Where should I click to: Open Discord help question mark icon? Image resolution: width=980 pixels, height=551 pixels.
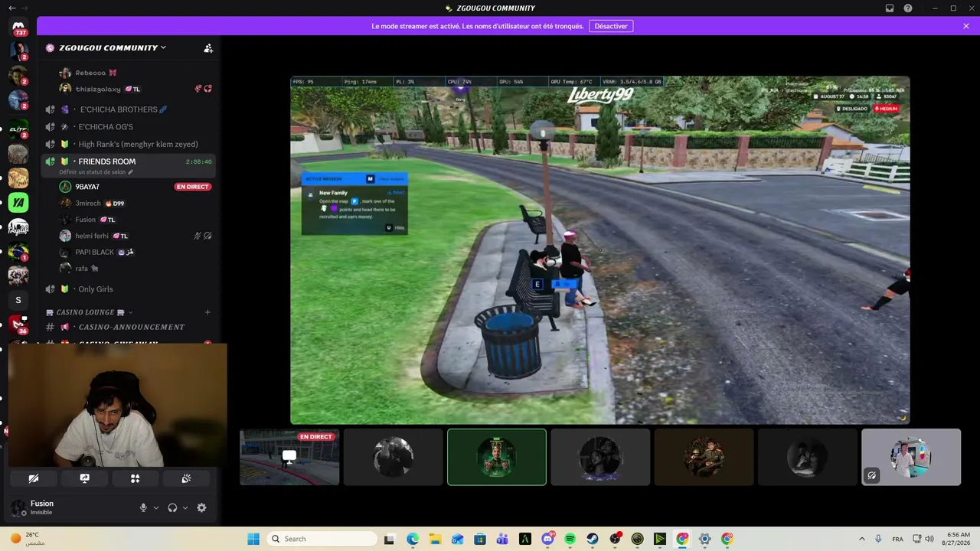click(908, 8)
